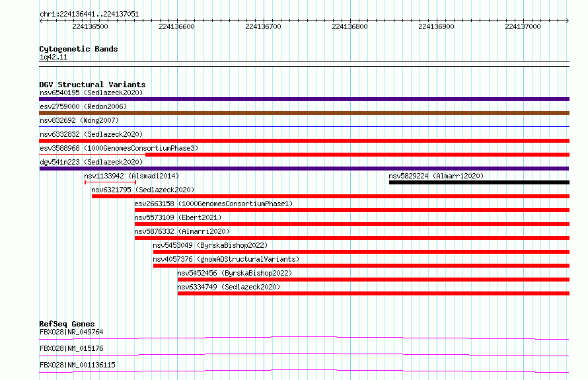This screenshot has height=380, width=588.
Task: Open variant nsv5573109 (Ebert2021) label
Action: click(178, 217)
